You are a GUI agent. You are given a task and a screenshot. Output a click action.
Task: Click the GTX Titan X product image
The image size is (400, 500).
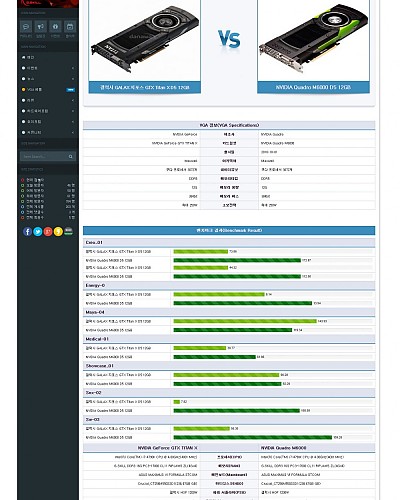coord(144,40)
